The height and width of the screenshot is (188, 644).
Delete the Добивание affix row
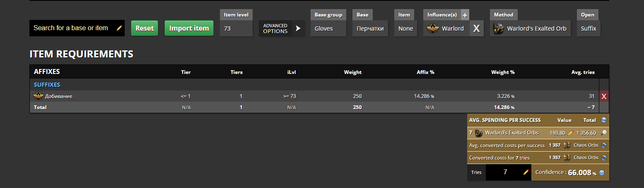coord(604,96)
